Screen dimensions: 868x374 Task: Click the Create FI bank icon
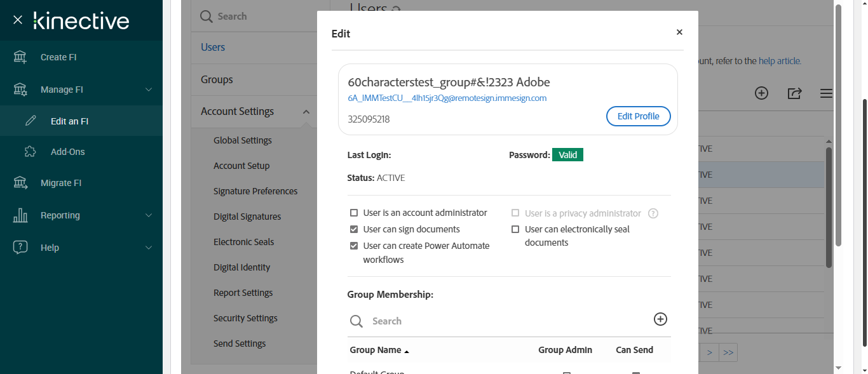(x=20, y=57)
